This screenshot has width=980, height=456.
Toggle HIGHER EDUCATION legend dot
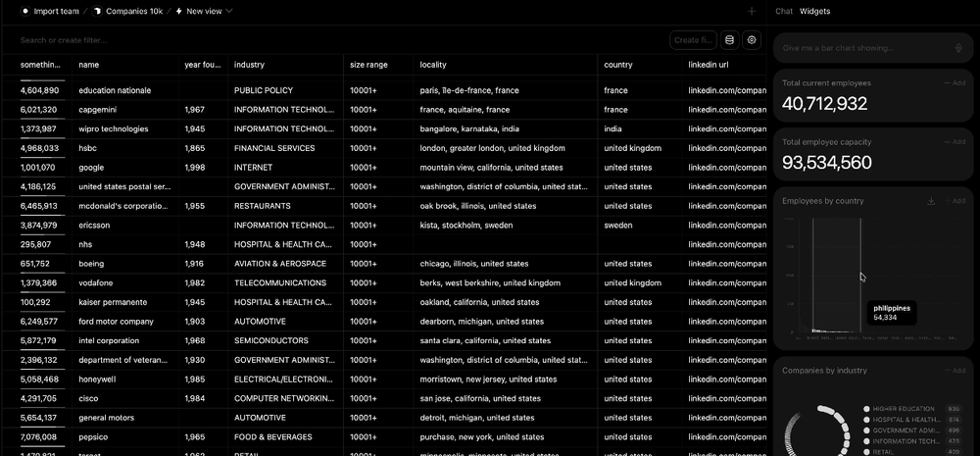click(866, 409)
